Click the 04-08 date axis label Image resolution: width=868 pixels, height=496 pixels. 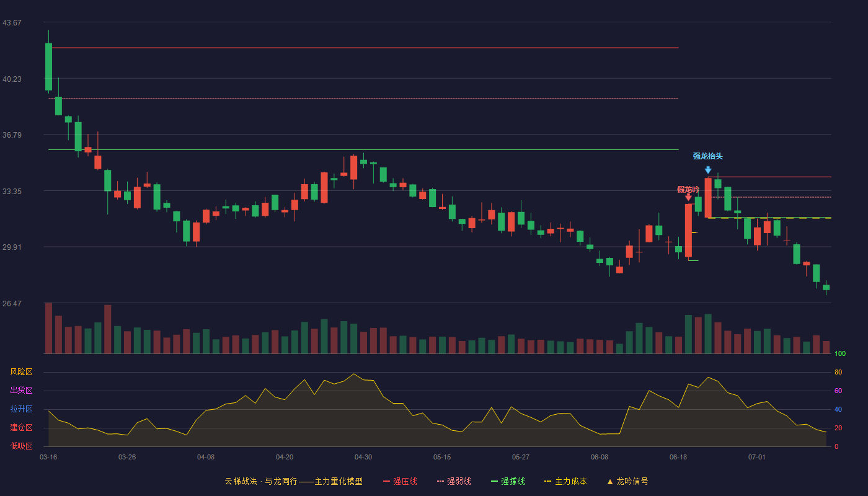[206, 457]
